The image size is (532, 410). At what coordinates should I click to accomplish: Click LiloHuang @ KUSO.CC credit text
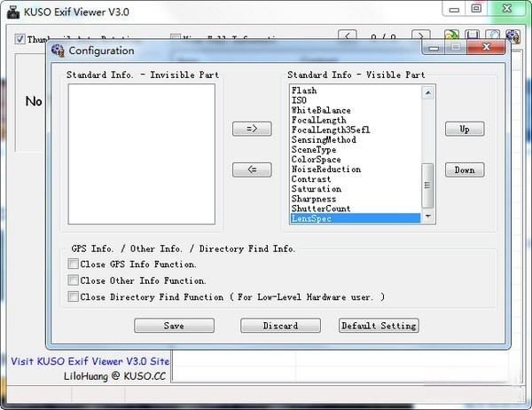tap(114, 376)
